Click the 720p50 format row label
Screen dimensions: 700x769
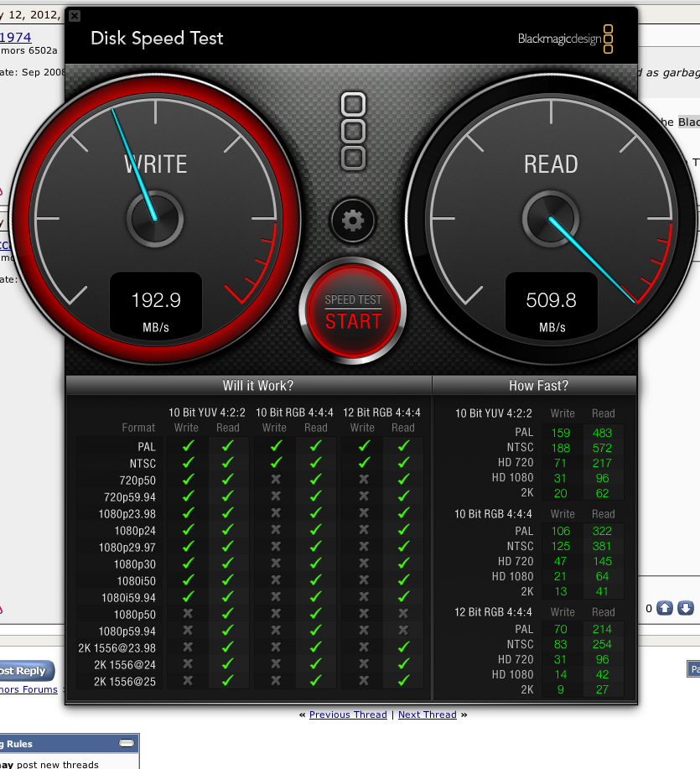(137, 481)
